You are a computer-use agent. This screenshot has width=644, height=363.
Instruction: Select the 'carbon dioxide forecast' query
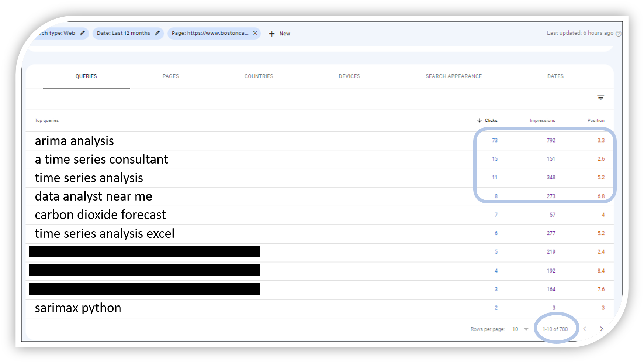click(x=100, y=215)
